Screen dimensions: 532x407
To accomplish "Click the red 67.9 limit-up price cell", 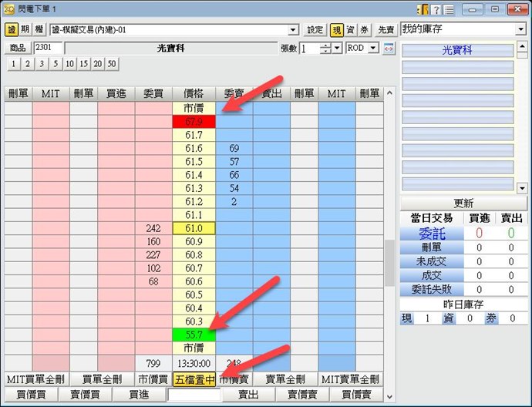I will click(x=194, y=122).
